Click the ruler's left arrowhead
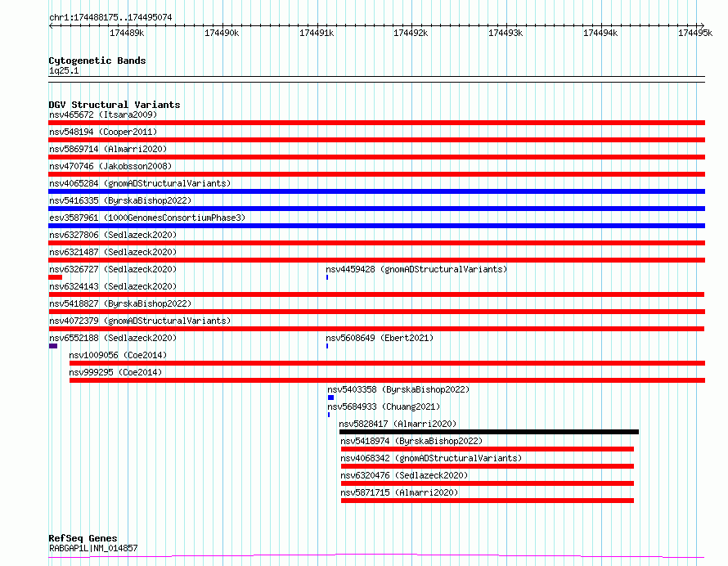Viewport: 728px width, 566px height. coord(51,26)
